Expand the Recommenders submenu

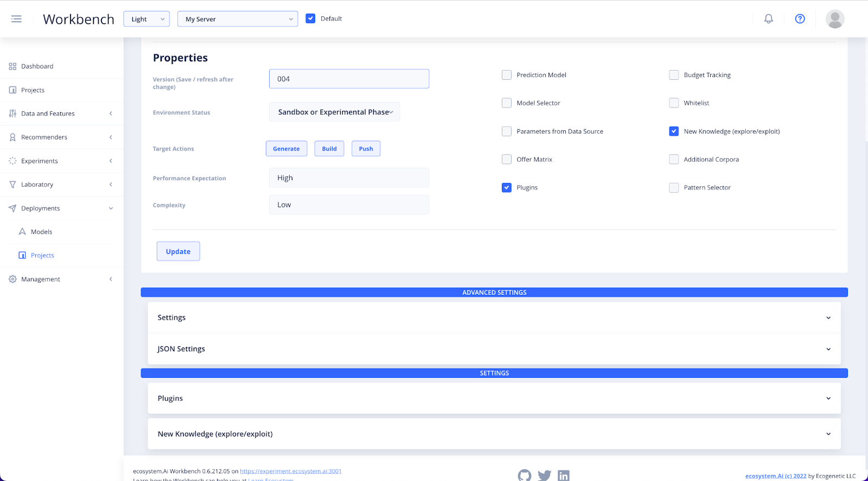tap(111, 137)
